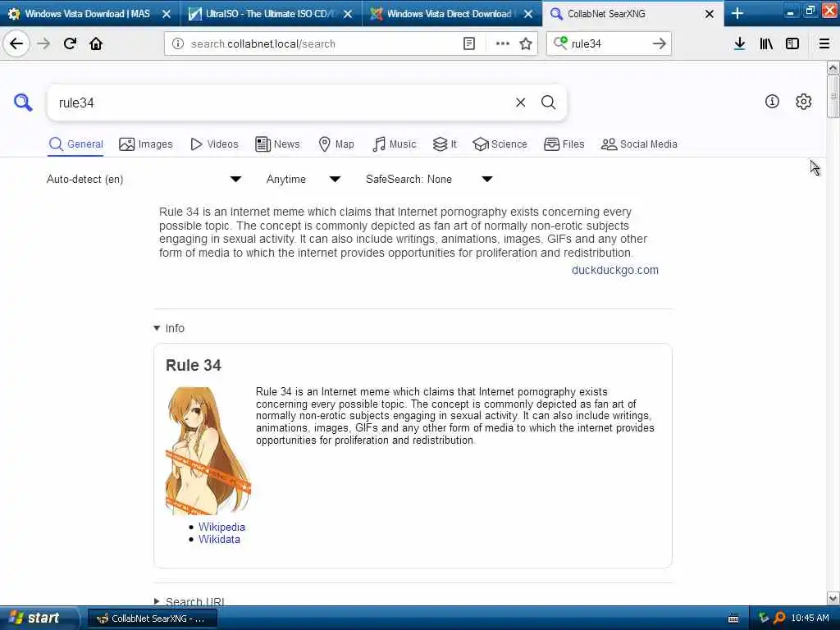This screenshot has width=840, height=630.
Task: Open SearXNG preferences gear
Action: point(803,101)
